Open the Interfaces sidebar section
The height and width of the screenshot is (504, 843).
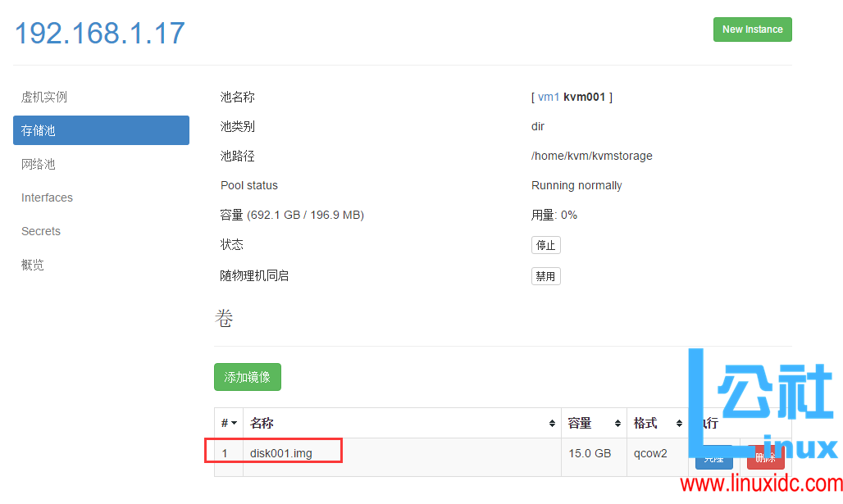pos(47,197)
